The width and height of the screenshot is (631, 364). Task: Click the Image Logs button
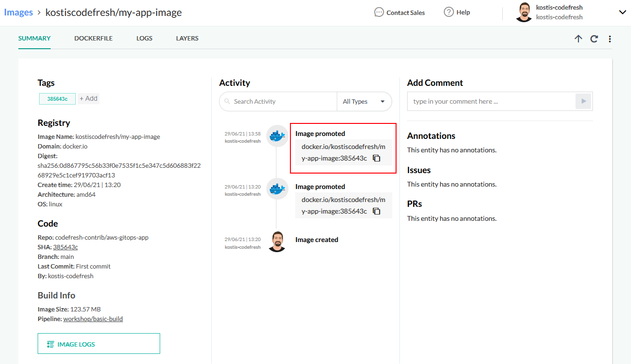99,344
